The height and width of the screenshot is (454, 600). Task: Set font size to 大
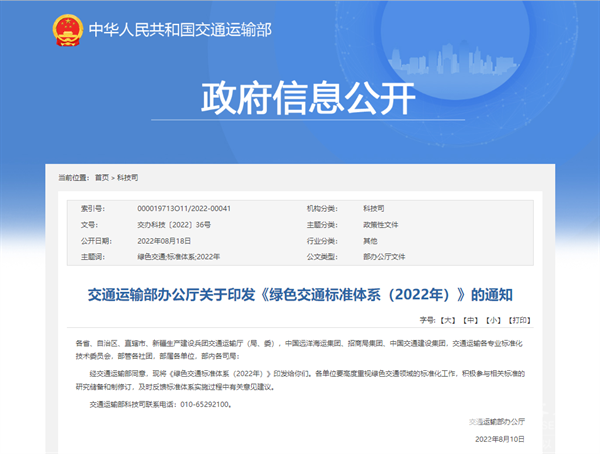click(447, 320)
